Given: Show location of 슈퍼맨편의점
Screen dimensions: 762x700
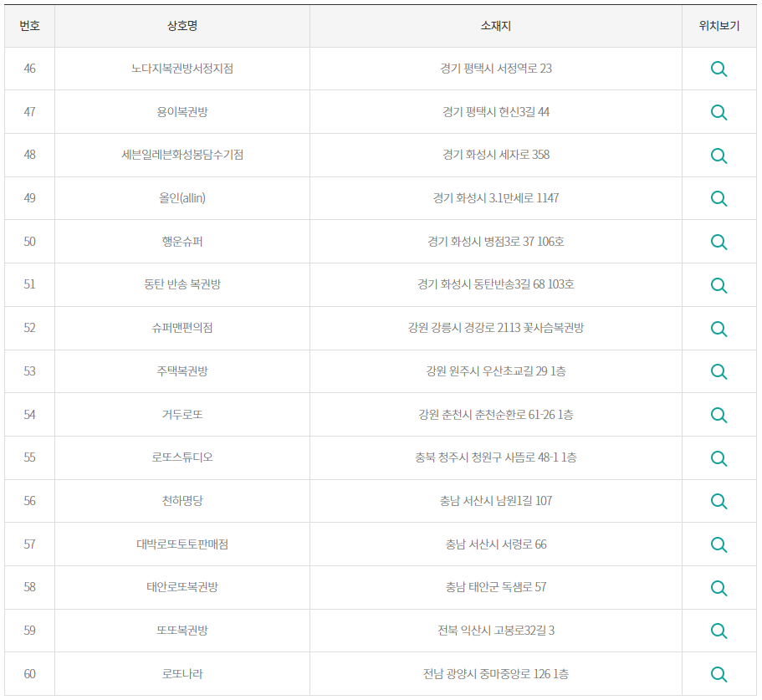Looking at the screenshot, I should click(x=719, y=329).
